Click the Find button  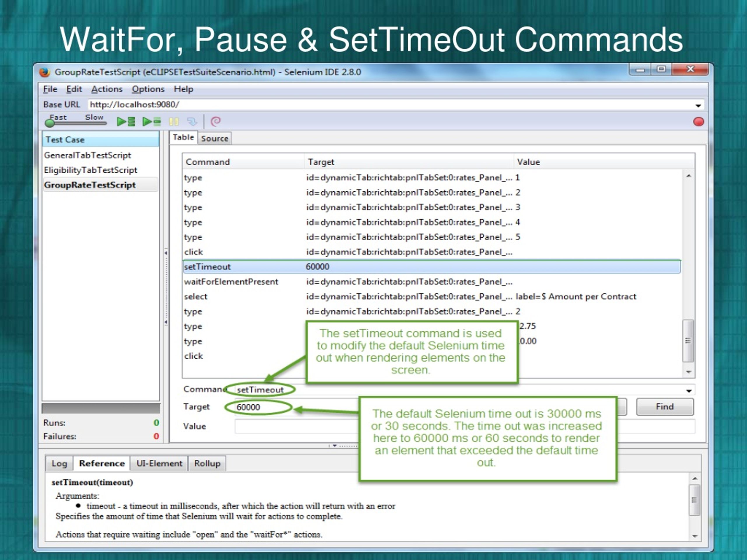(x=665, y=407)
